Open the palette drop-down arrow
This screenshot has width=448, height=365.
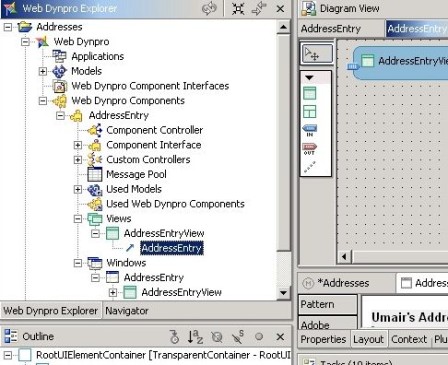[x=309, y=78]
